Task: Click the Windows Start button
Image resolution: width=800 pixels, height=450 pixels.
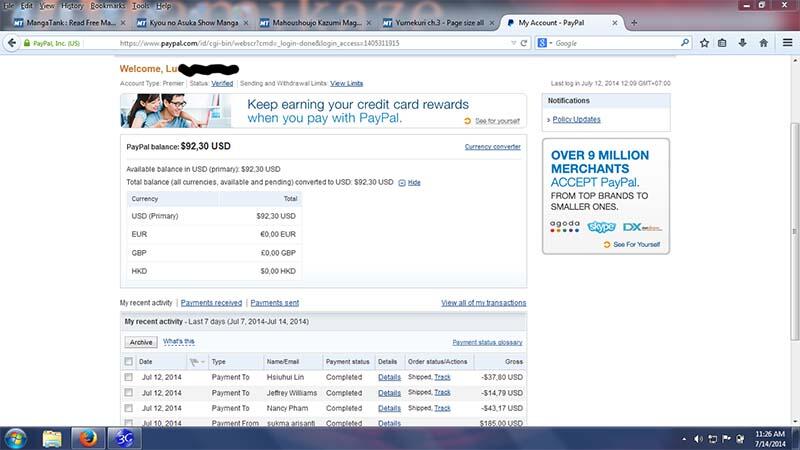Action: pos(15,438)
